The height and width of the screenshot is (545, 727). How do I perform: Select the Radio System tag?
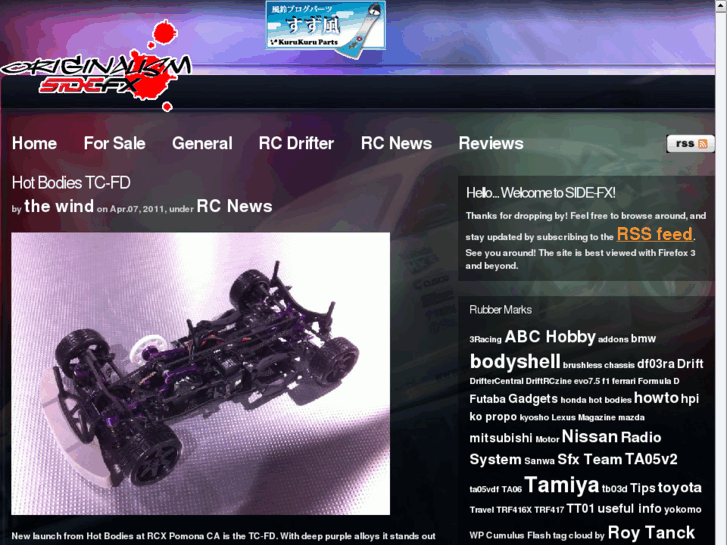(565, 448)
